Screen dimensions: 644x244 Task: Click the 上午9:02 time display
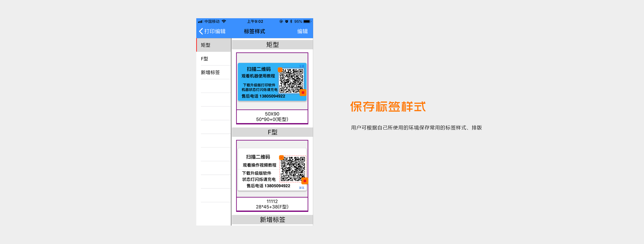coord(255,22)
